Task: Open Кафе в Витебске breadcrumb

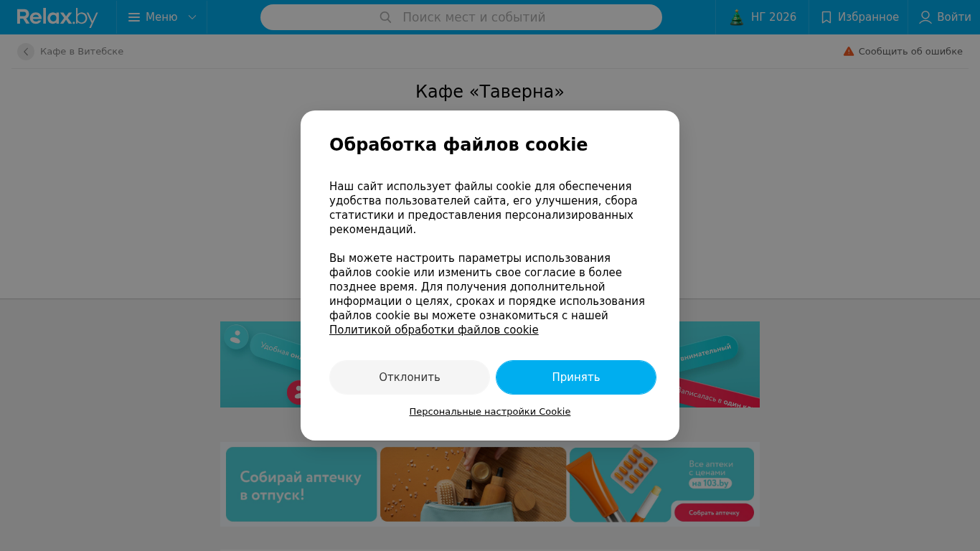Action: point(82,52)
